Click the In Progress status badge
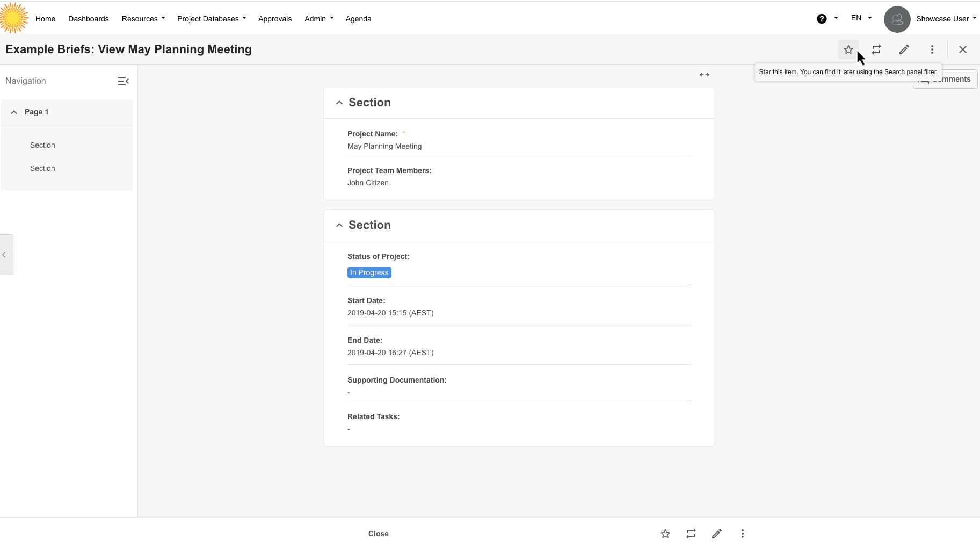 (x=369, y=272)
